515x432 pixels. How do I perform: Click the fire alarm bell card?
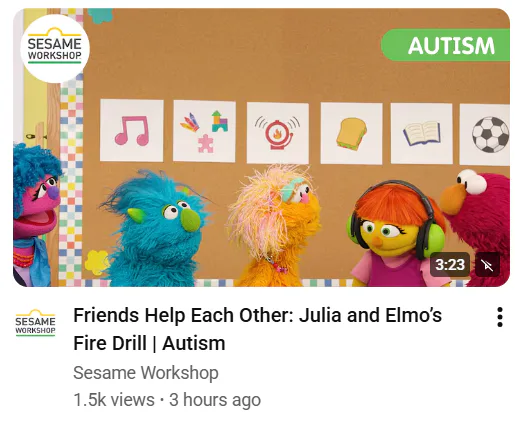coord(278,133)
